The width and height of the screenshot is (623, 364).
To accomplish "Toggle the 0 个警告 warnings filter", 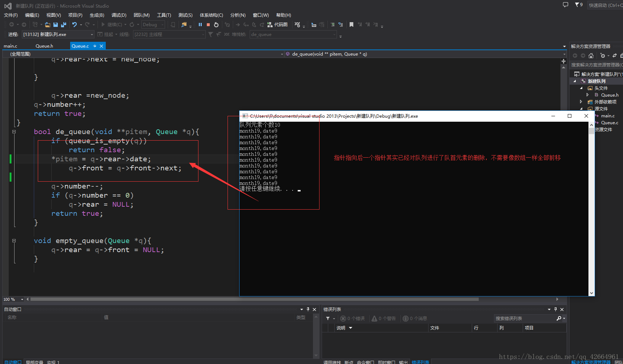I will 383,319.
